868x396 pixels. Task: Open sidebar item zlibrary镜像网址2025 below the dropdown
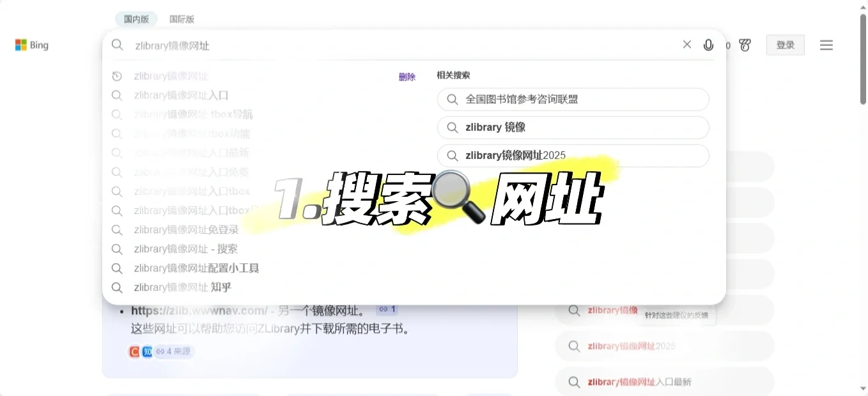click(664, 346)
